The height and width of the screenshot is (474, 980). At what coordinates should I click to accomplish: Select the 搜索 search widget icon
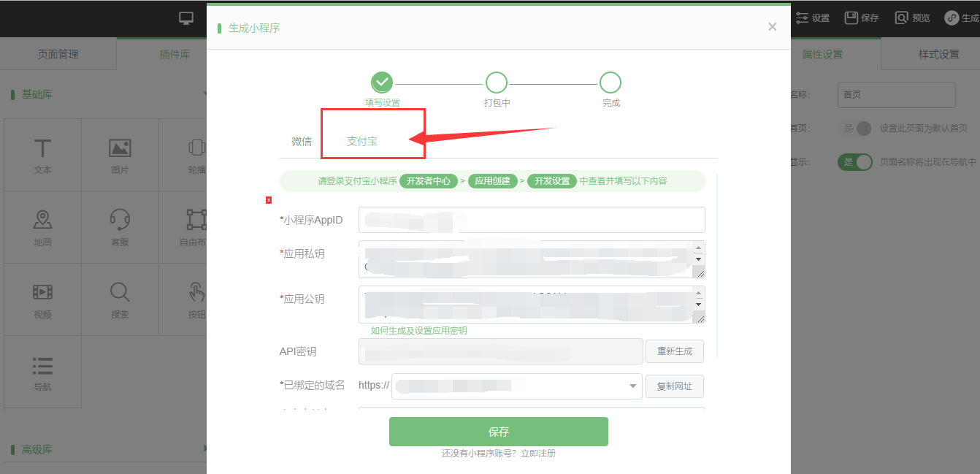pyautogui.click(x=120, y=299)
